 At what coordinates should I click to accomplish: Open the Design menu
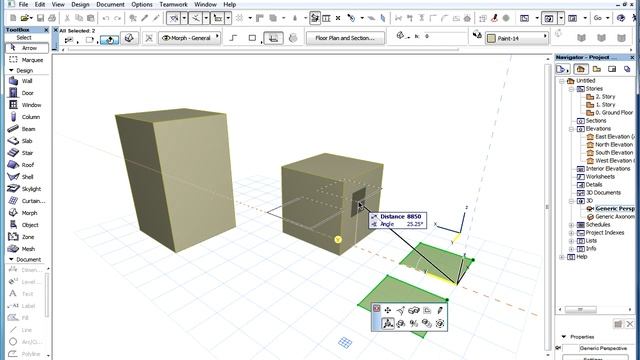[80, 4]
